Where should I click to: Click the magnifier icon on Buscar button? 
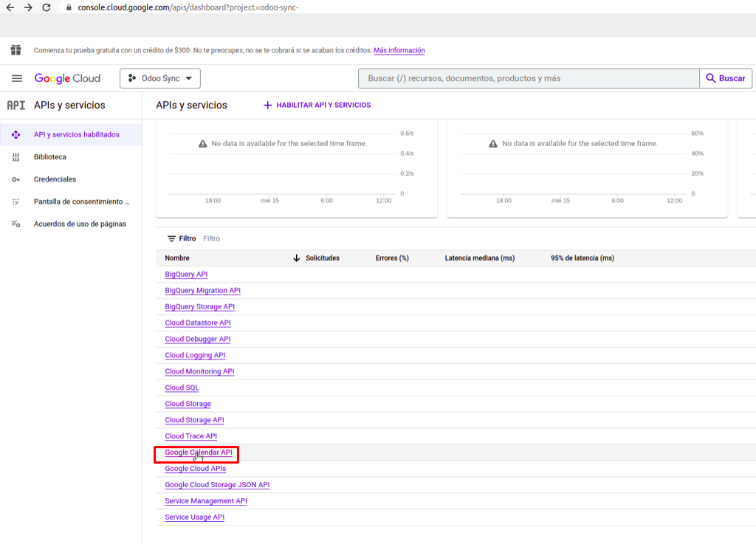click(x=711, y=78)
